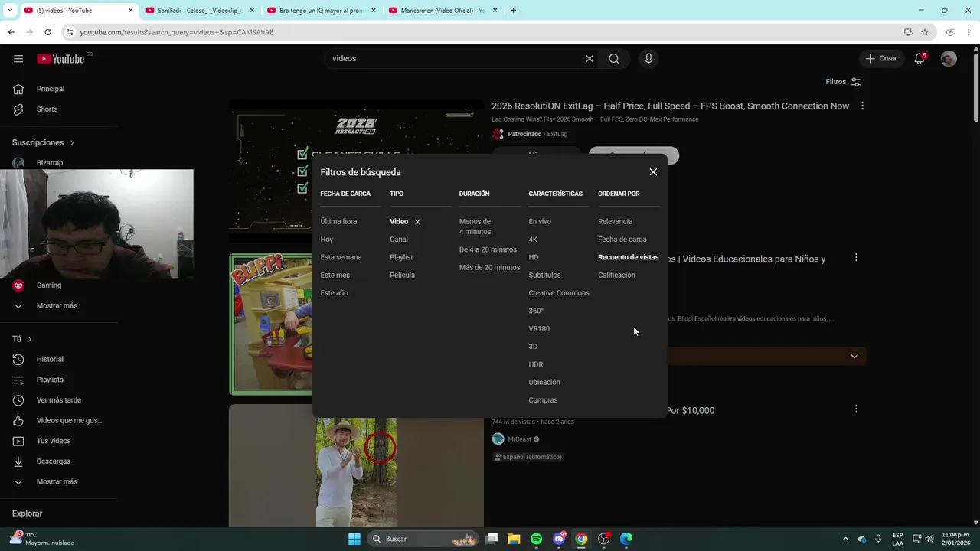Open options for the ExitLag ad

863,106
